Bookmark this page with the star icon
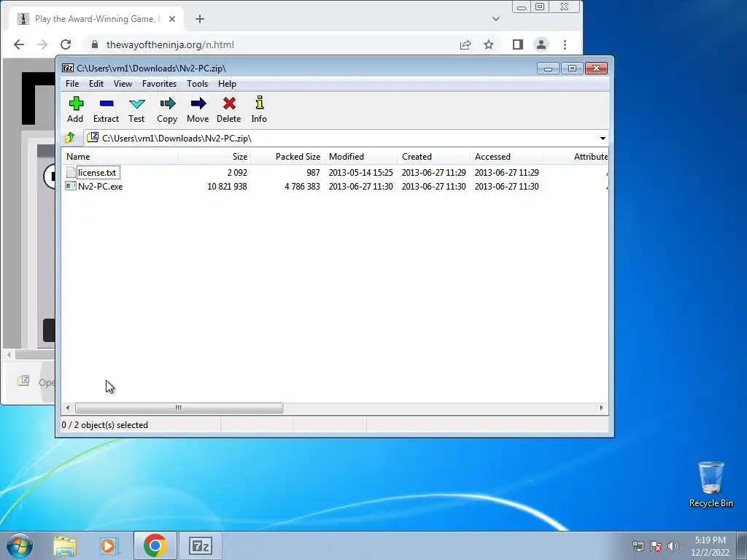747x560 pixels. [489, 44]
